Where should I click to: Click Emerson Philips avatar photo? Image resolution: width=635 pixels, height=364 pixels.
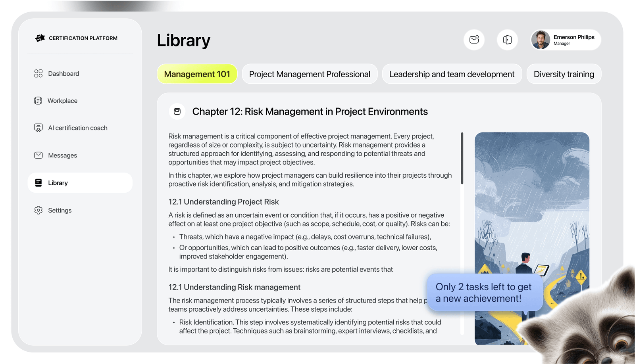pyautogui.click(x=541, y=40)
